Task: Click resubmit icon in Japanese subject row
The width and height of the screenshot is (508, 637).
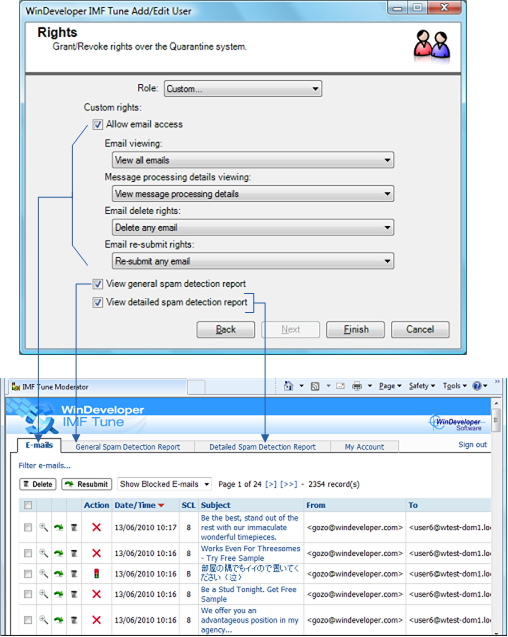Action: point(59,574)
